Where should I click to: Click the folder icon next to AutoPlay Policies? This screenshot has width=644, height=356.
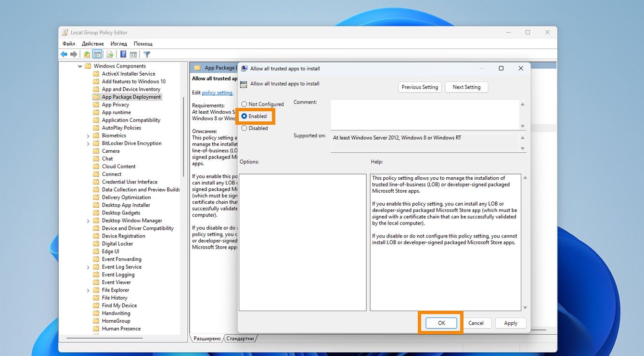tap(96, 128)
